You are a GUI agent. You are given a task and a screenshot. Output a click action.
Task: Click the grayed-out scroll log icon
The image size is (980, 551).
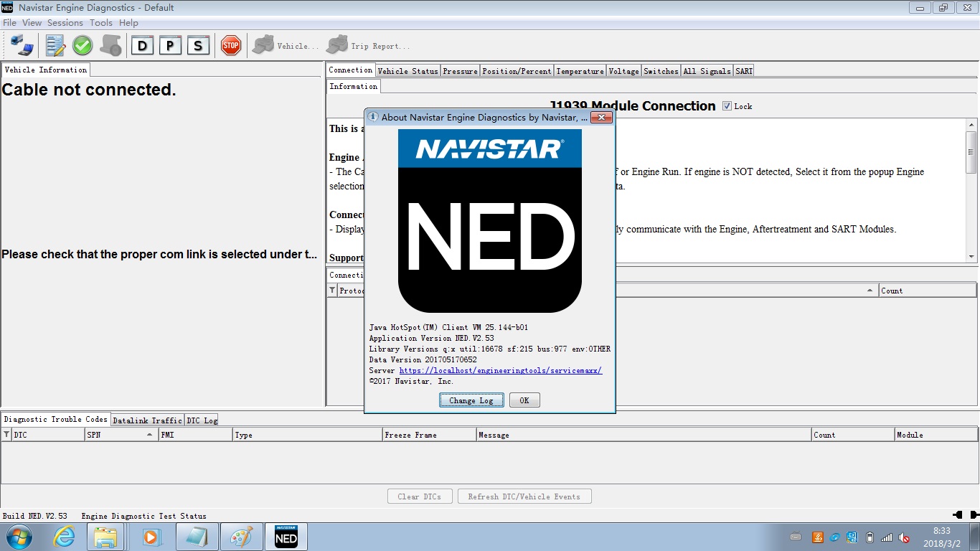point(110,46)
